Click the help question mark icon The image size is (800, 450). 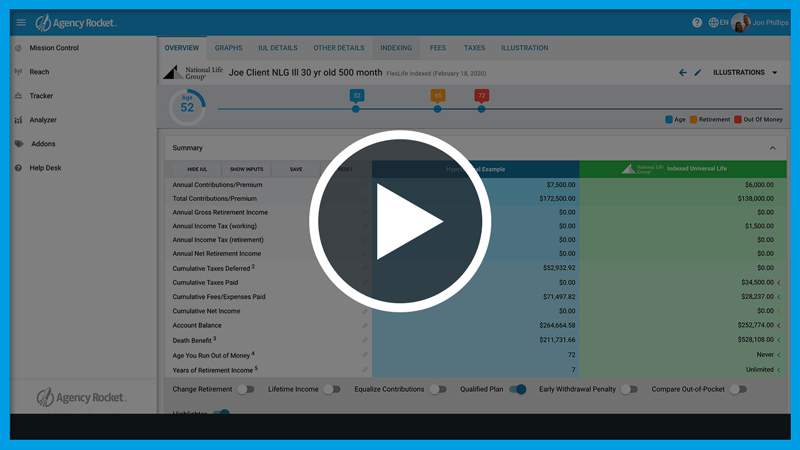697,23
